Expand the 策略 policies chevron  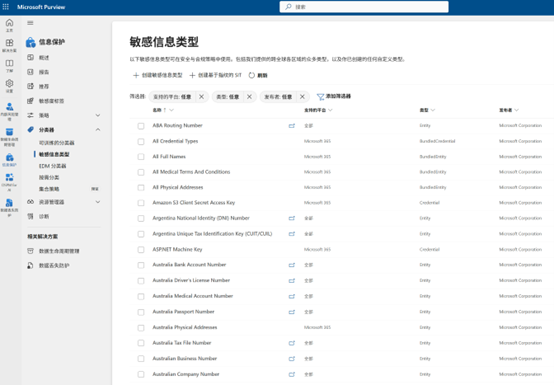coord(98,115)
